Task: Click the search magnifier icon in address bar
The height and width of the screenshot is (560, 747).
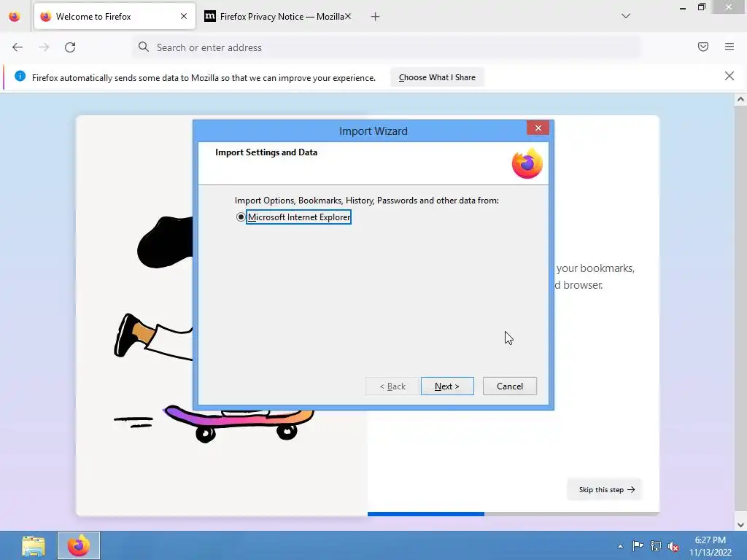Action: click(x=144, y=47)
